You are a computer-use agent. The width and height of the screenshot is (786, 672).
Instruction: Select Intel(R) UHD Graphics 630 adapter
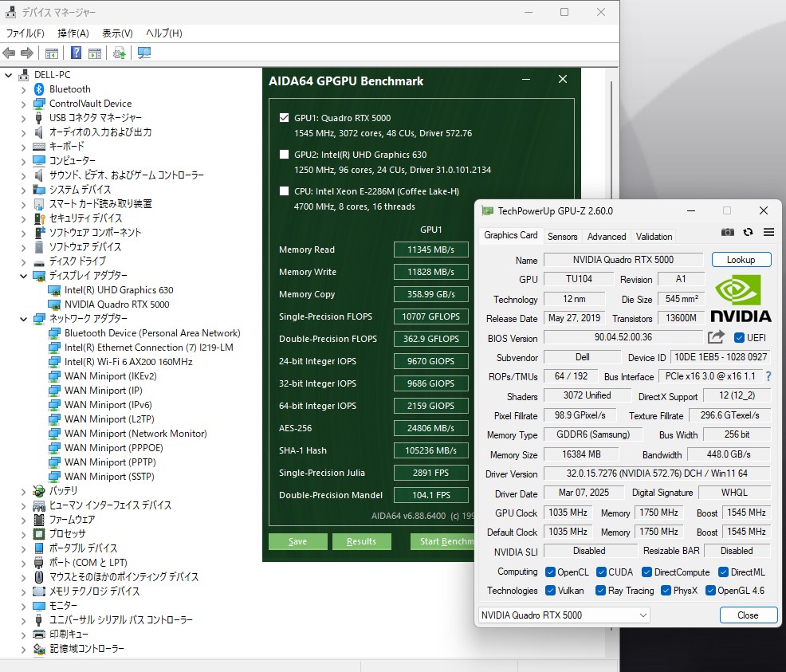pyautogui.click(x=118, y=290)
